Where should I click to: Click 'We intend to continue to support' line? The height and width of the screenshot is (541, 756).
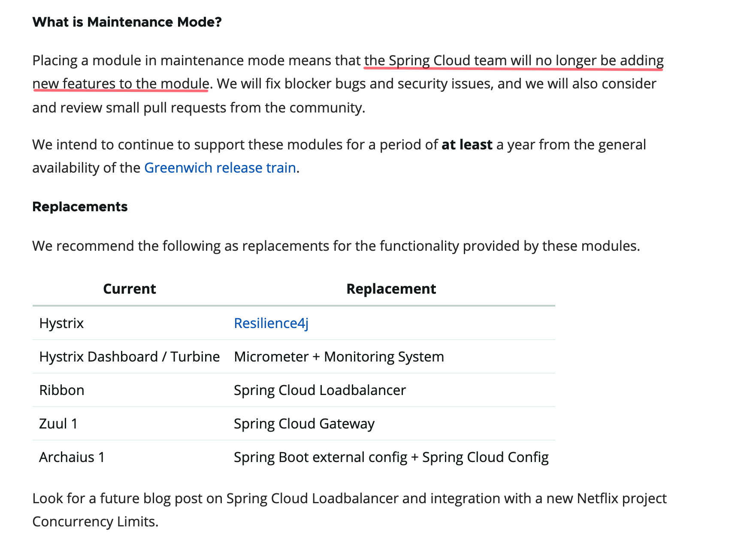click(x=339, y=145)
